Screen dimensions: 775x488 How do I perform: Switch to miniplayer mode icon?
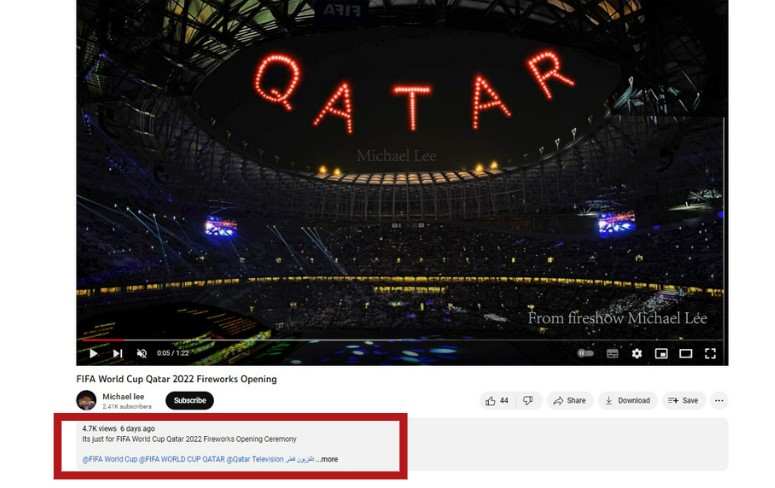pyautogui.click(x=661, y=354)
